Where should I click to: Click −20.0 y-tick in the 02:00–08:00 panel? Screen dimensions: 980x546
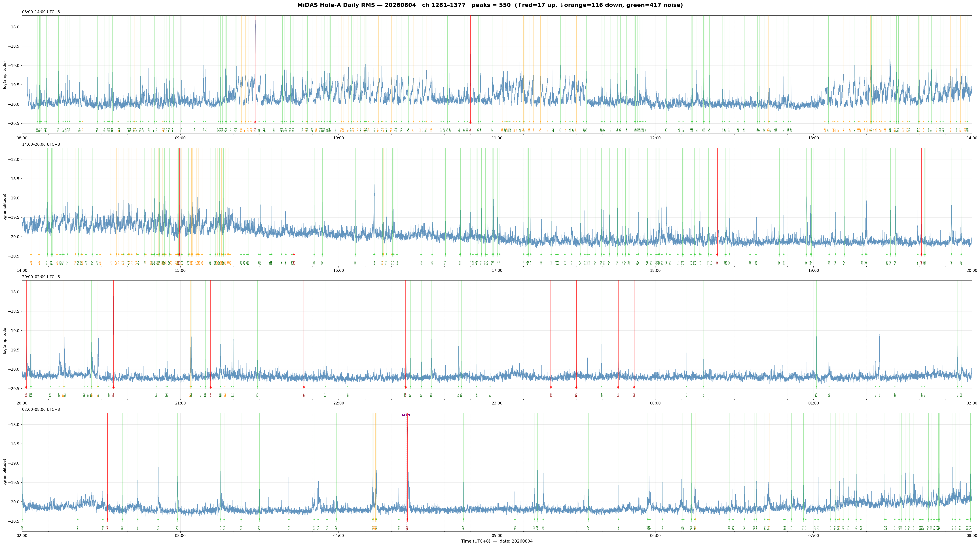14,502
